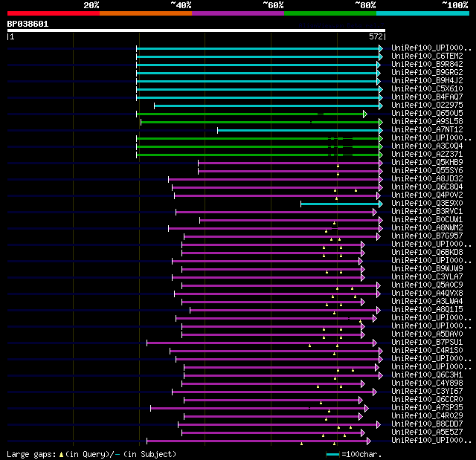Open the UniRef100_B4FAQ7 hit label
Screen dimensions: 476x460
(x=427, y=97)
